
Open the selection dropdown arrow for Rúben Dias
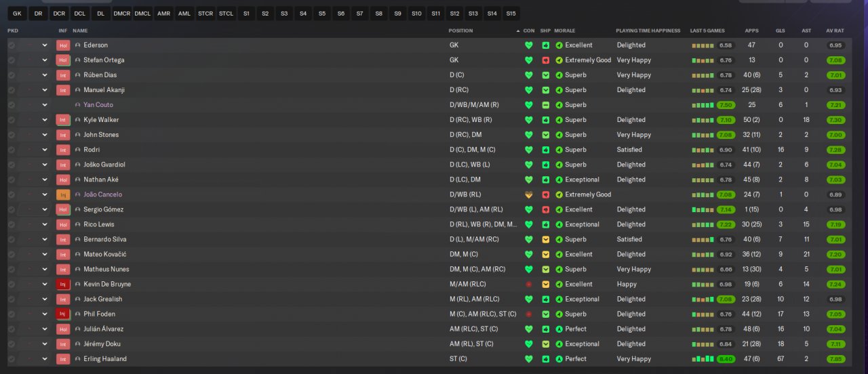coord(45,75)
